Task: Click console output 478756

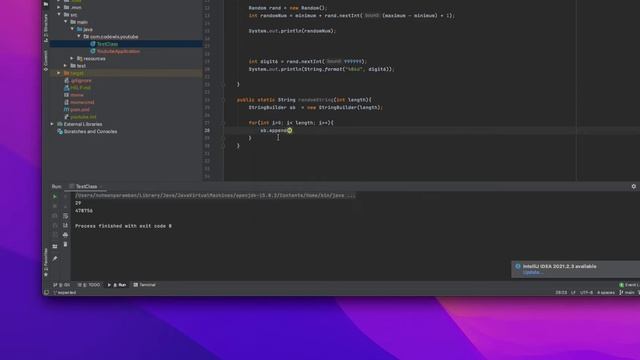Action: [x=84, y=211]
